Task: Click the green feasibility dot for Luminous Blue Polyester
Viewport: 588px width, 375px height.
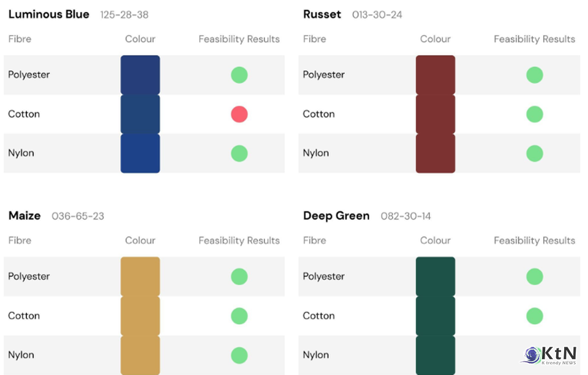Action: click(x=239, y=75)
